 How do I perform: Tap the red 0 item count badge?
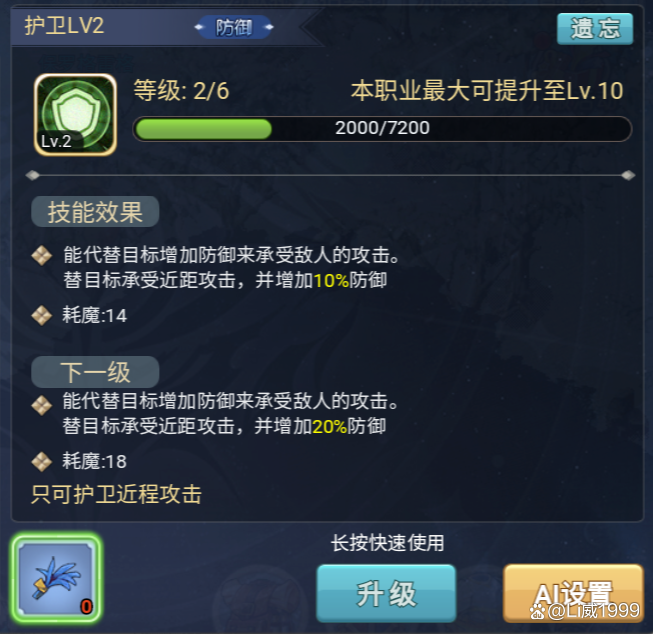[86, 607]
